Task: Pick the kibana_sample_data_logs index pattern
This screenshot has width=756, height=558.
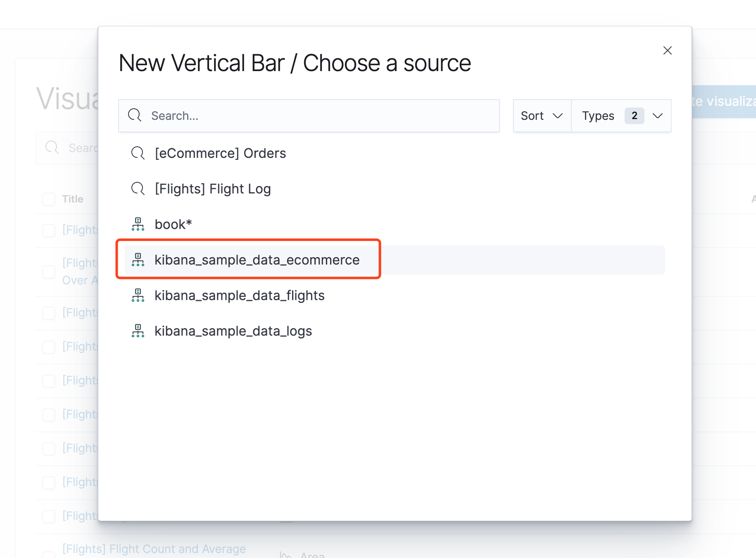Action: point(233,331)
